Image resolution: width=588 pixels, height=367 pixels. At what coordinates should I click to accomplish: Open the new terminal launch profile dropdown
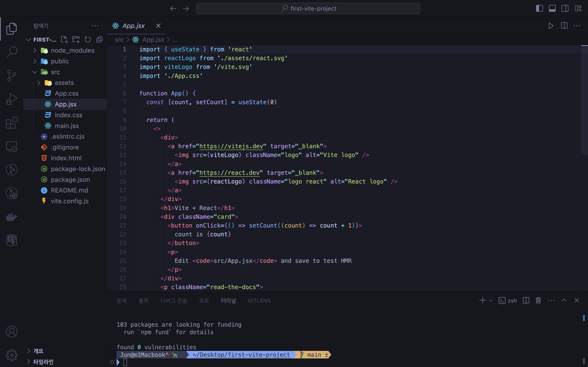[x=491, y=301]
